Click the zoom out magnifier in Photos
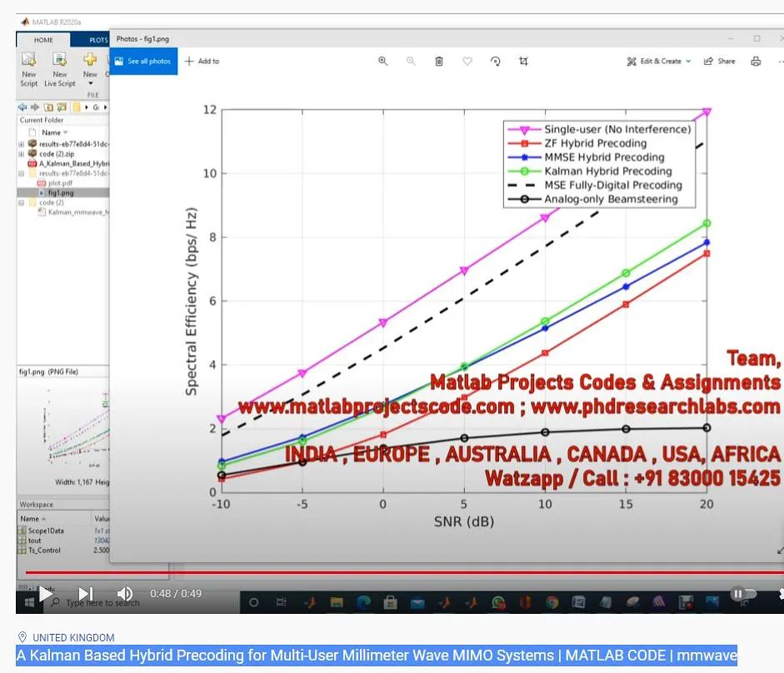This screenshot has height=673, width=784. 411,61
